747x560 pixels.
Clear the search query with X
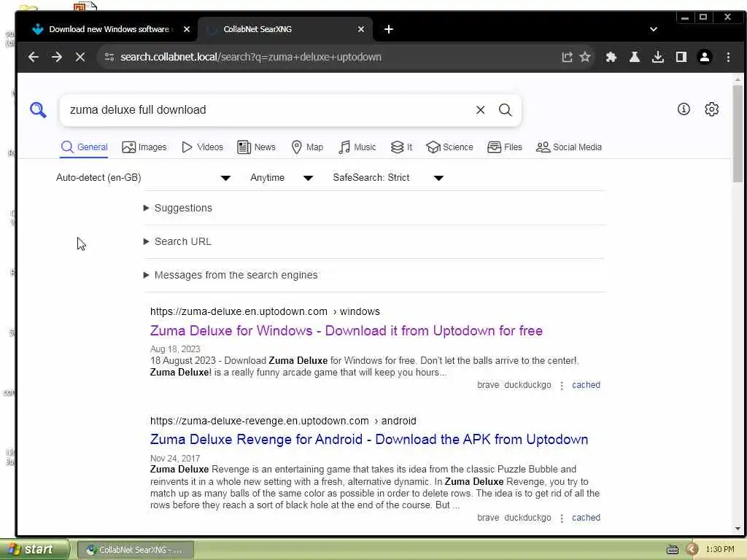click(480, 110)
